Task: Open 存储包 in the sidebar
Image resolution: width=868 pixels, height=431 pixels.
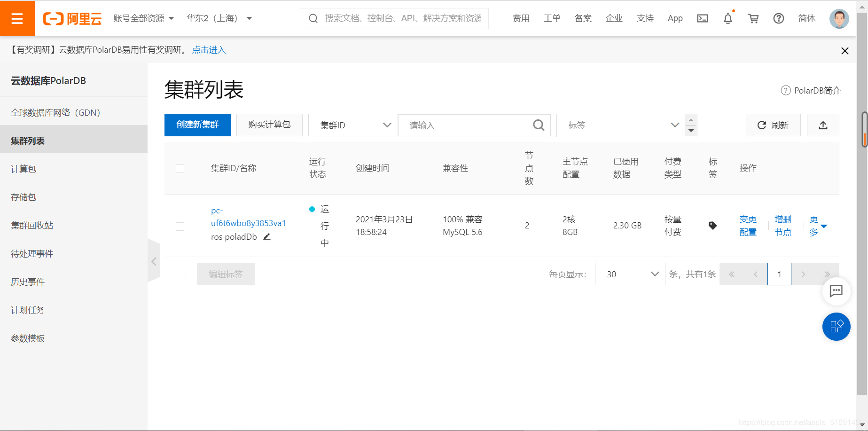Action: point(74,197)
